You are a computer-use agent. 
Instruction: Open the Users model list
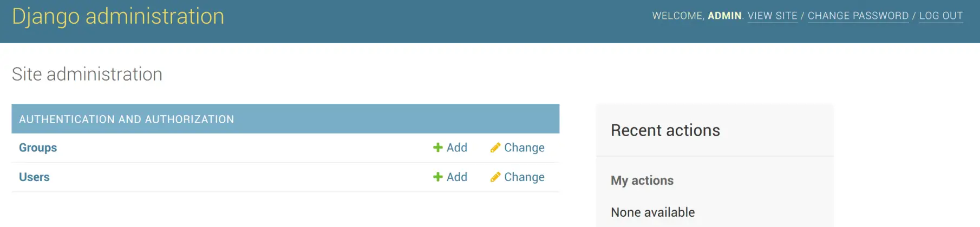[x=34, y=177]
